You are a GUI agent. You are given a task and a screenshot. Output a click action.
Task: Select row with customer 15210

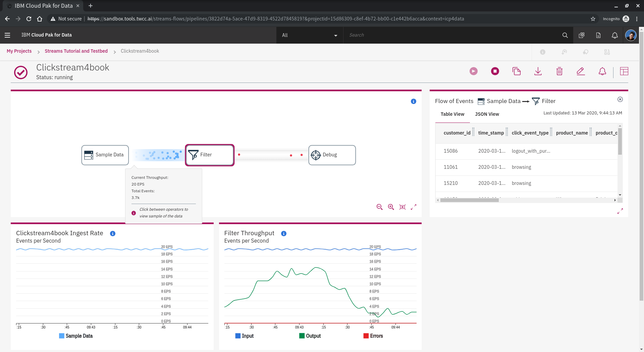click(x=526, y=183)
